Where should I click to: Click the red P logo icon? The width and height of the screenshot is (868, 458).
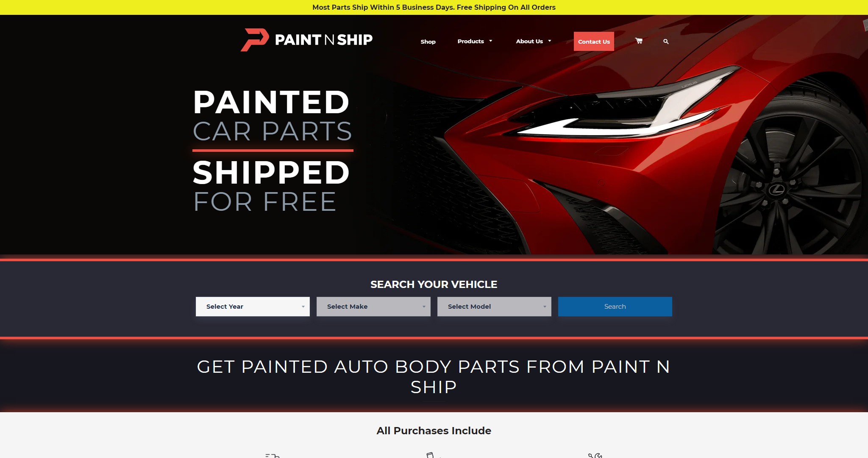point(255,40)
